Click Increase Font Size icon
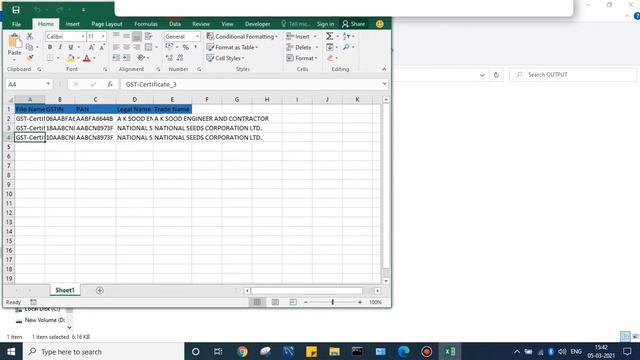Image resolution: width=640 pixels, height=360 pixels. tap(92, 47)
